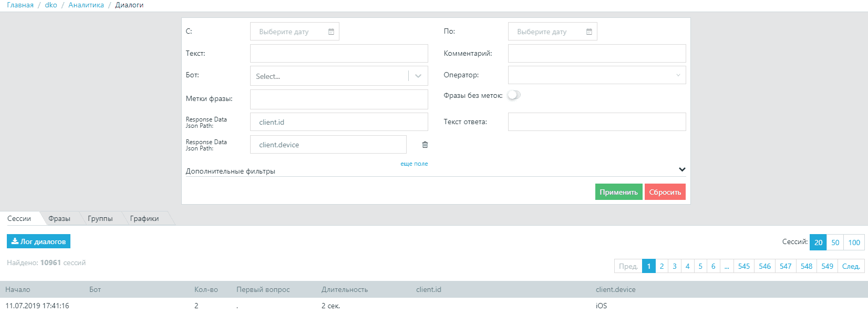Open the Группы tab
The image size is (868, 313).
pyautogui.click(x=100, y=219)
